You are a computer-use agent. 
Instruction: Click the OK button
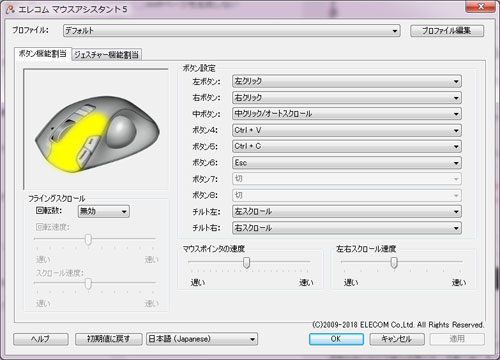(x=336, y=339)
